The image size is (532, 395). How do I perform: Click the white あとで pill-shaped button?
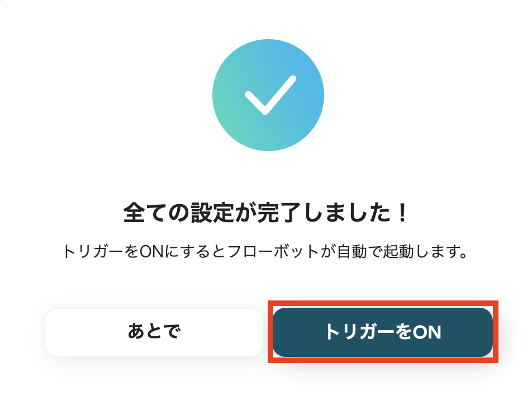point(153,332)
